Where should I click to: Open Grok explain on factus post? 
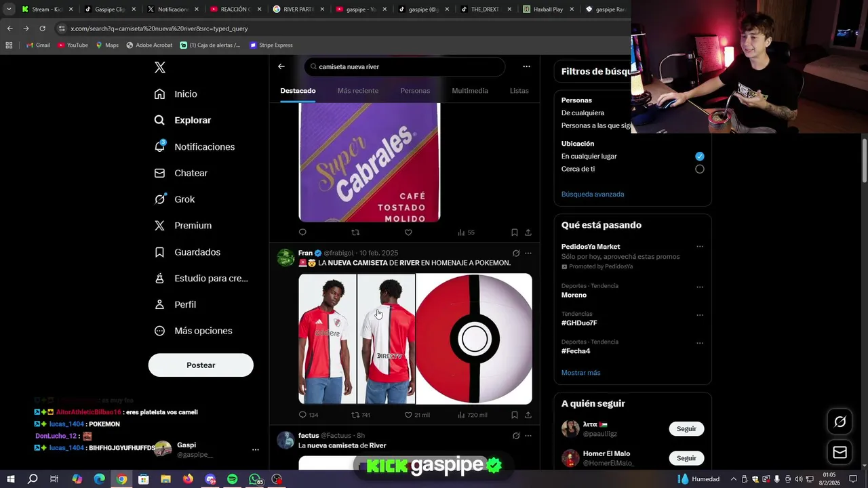tap(516, 436)
